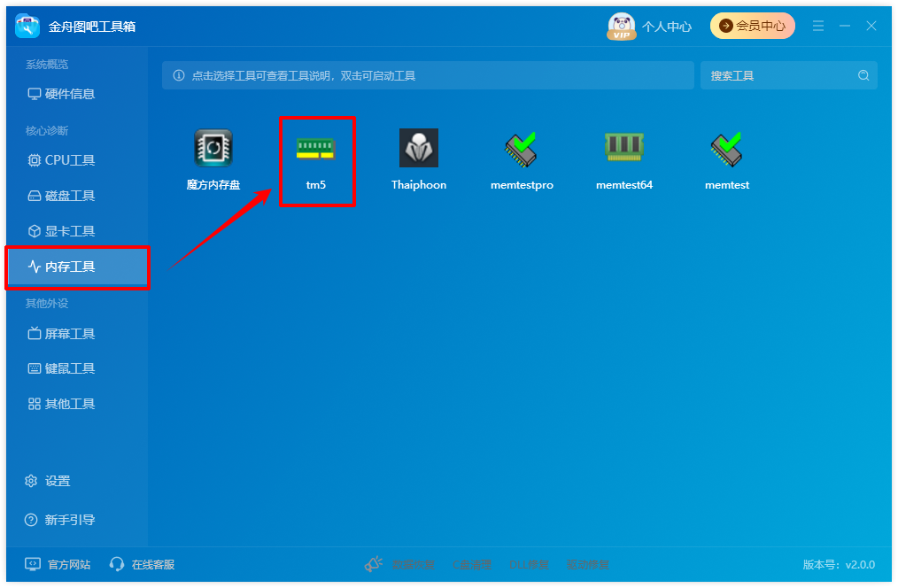
Task: Open C盘清理 in the bottom bar
Action: coord(472,564)
